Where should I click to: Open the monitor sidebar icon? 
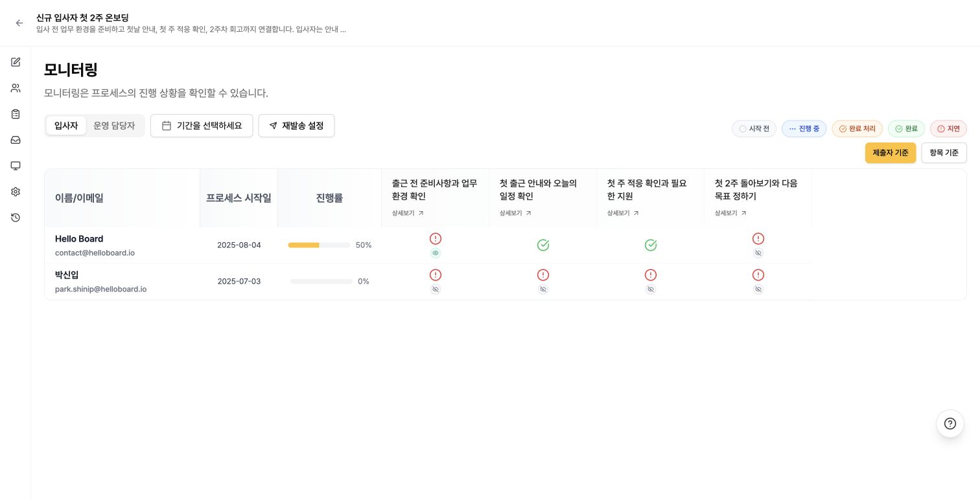[16, 166]
